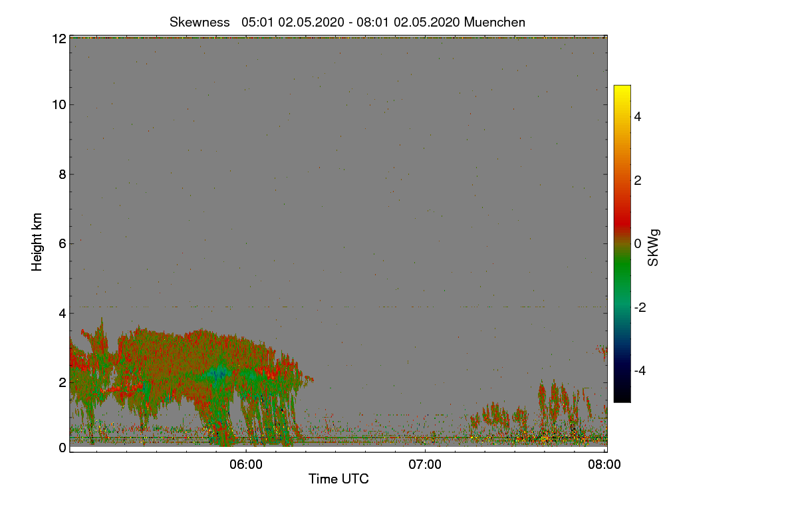Click the yellow top of the colorbar

(x=622, y=92)
